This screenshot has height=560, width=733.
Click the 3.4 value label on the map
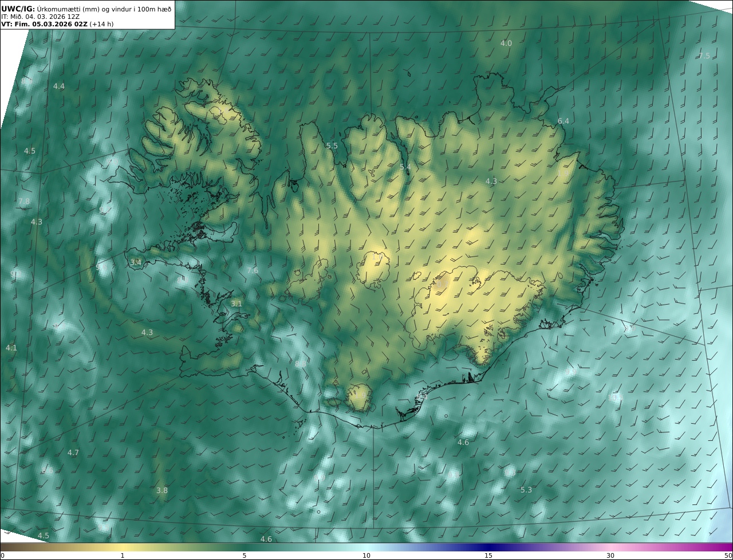tap(136, 262)
